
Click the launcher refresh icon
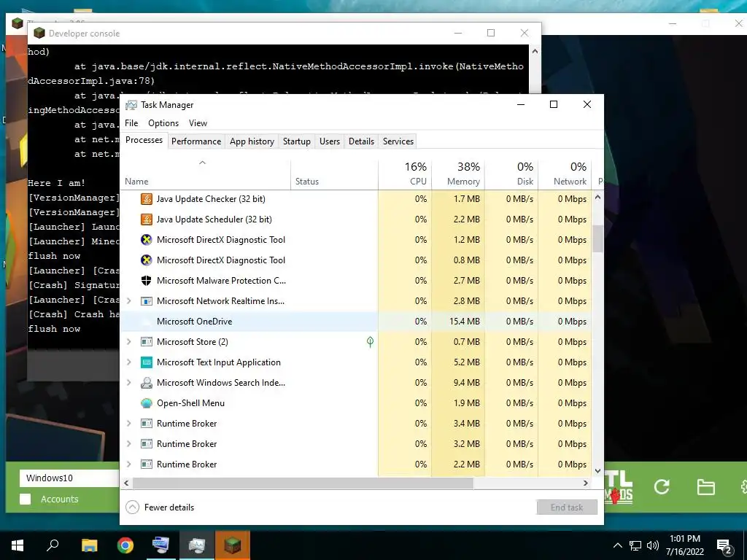662,486
